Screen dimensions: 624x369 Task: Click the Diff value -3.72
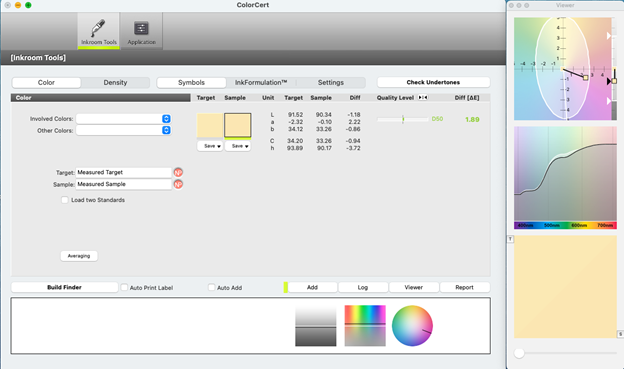(353, 148)
